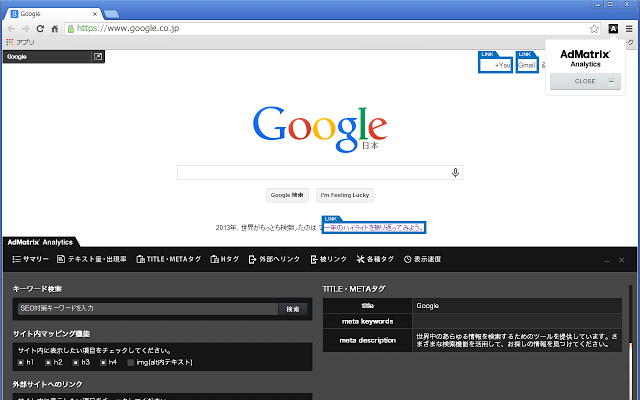Open the 被リンク tab
Viewport: 640px width, 400px height.
[329, 259]
